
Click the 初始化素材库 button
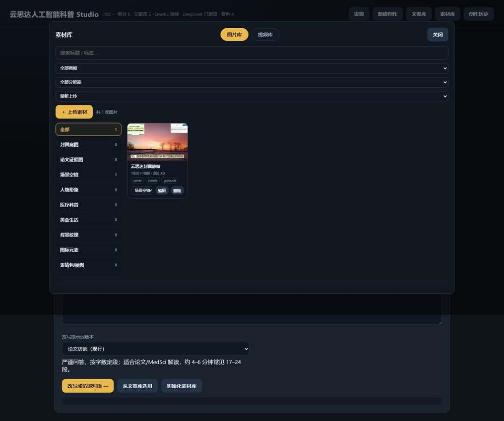tap(181, 386)
